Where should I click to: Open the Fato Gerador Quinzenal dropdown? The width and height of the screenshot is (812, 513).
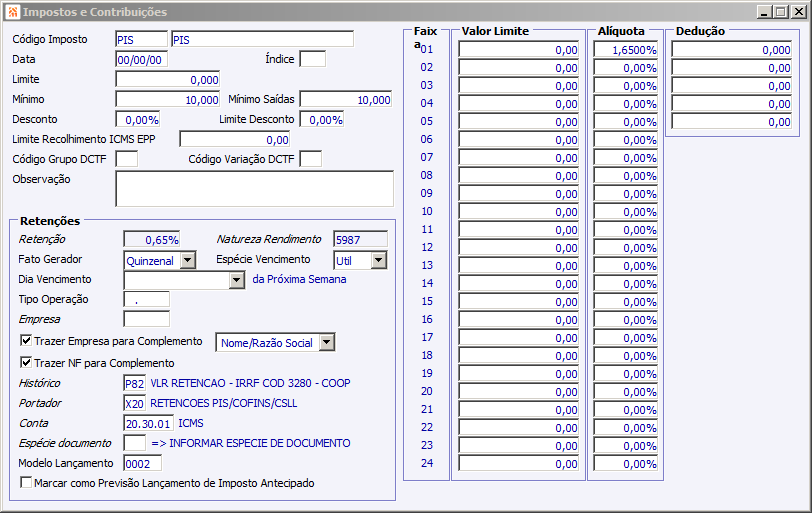(188, 260)
